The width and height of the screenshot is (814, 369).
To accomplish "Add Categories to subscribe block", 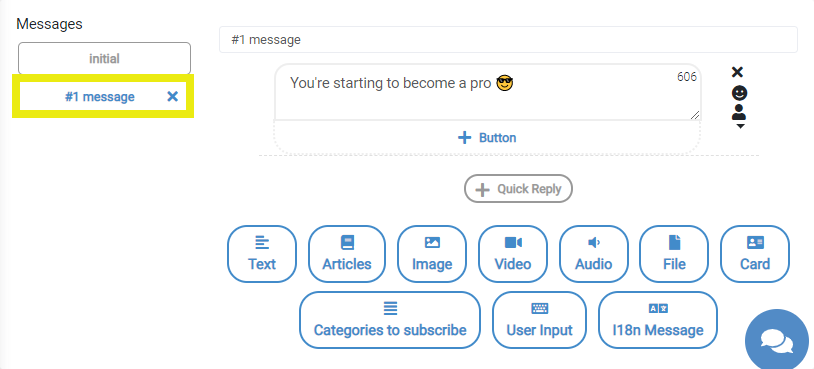I will point(390,320).
